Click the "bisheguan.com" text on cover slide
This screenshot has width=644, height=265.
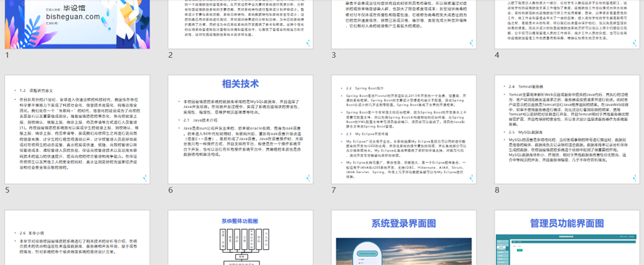click(73, 17)
